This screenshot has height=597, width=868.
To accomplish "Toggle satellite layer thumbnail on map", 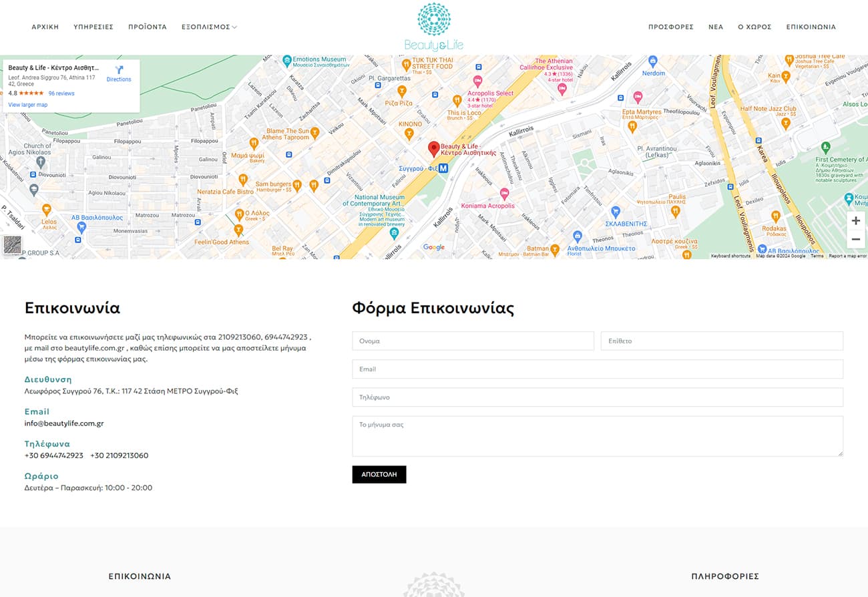I will click(x=12, y=244).
